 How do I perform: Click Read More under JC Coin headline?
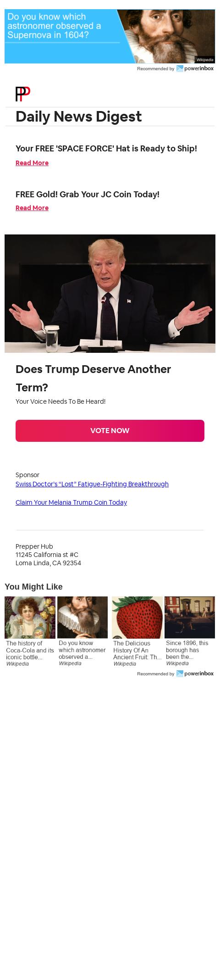tap(32, 208)
